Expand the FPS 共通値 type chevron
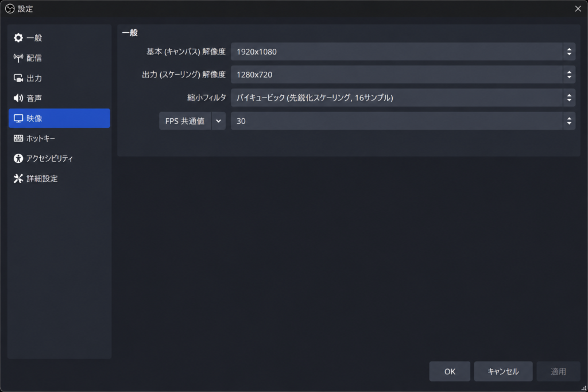Image resolution: width=588 pixels, height=392 pixels. [218, 121]
